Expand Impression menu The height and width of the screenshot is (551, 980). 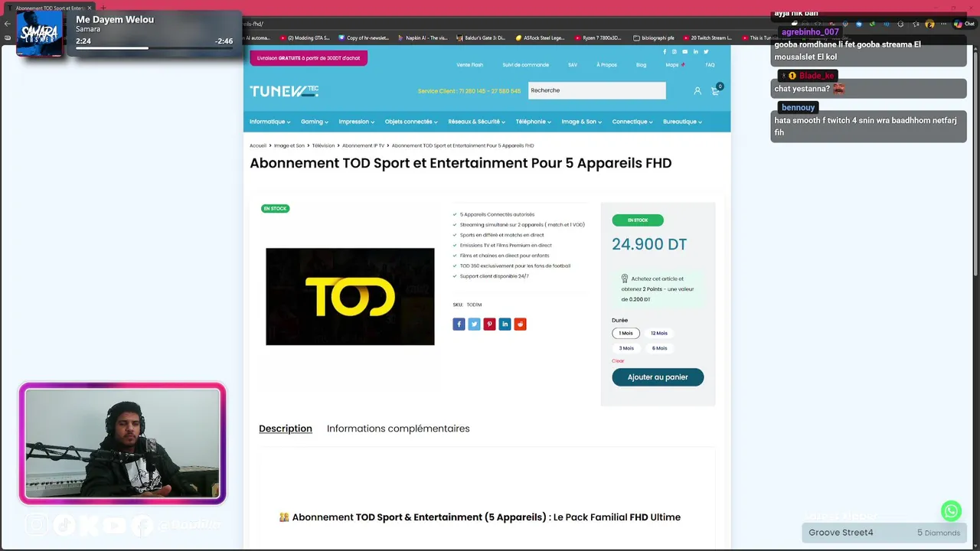point(356,122)
